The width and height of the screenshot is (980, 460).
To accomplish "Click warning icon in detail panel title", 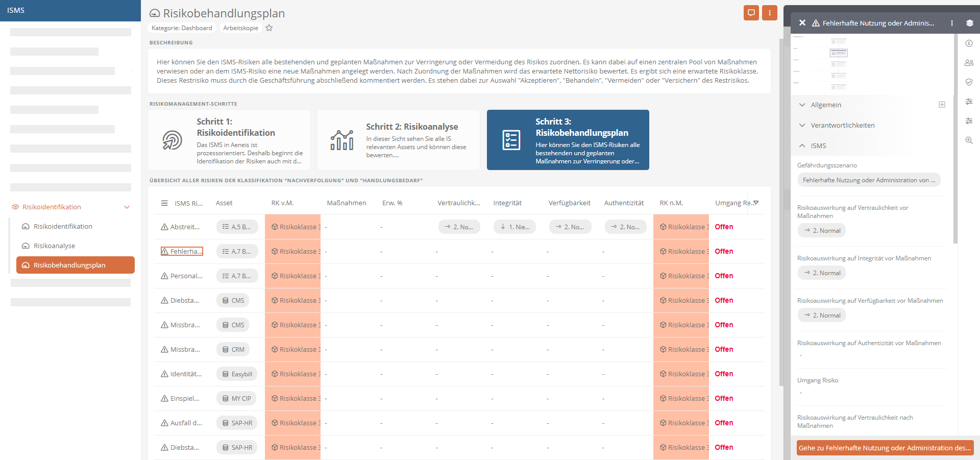I will tap(816, 23).
